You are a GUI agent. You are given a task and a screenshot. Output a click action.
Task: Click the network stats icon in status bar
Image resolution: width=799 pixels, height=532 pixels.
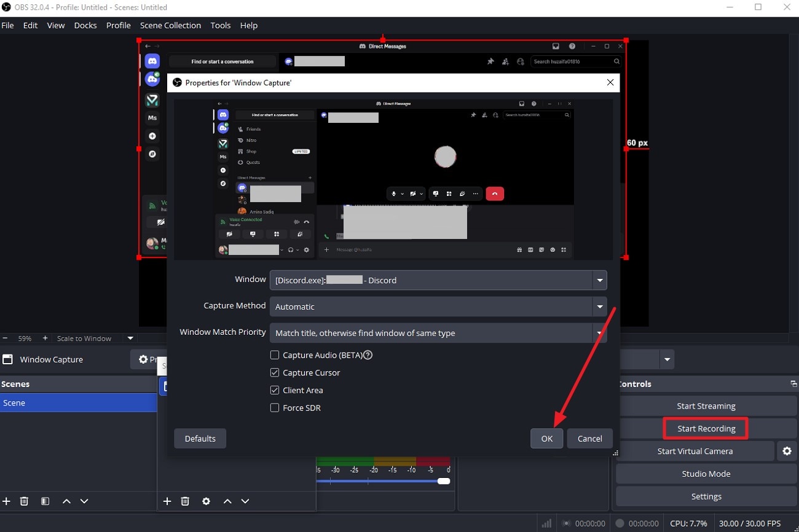pyautogui.click(x=546, y=523)
